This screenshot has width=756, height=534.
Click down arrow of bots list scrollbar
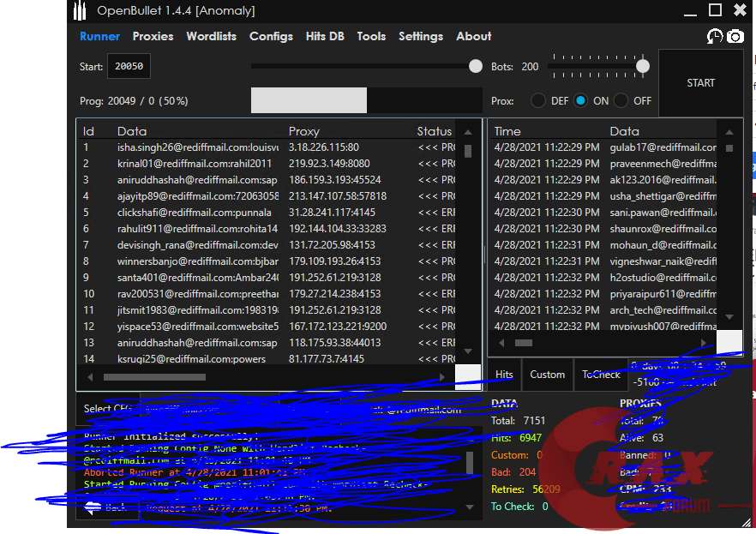point(468,351)
